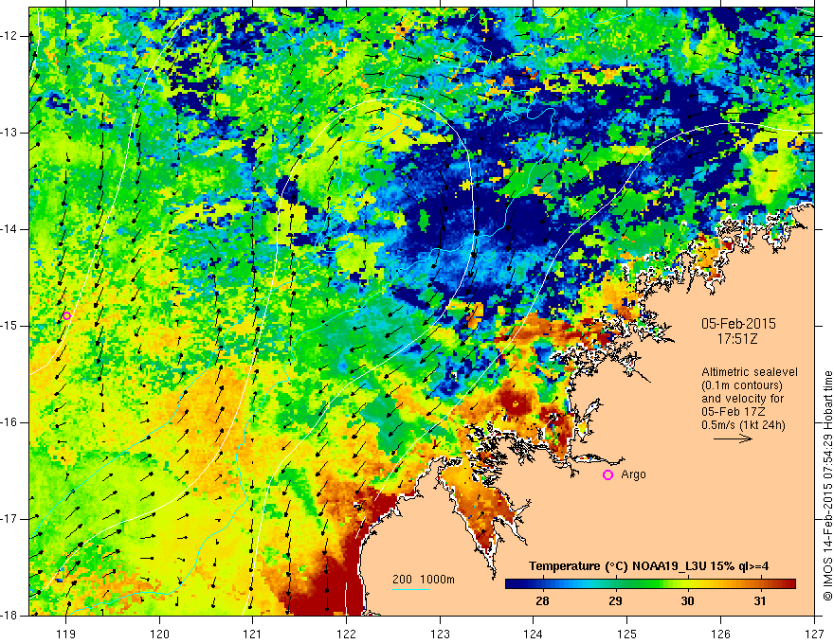Click the '123' longitude axis label
This screenshot has width=834, height=644.
click(440, 634)
